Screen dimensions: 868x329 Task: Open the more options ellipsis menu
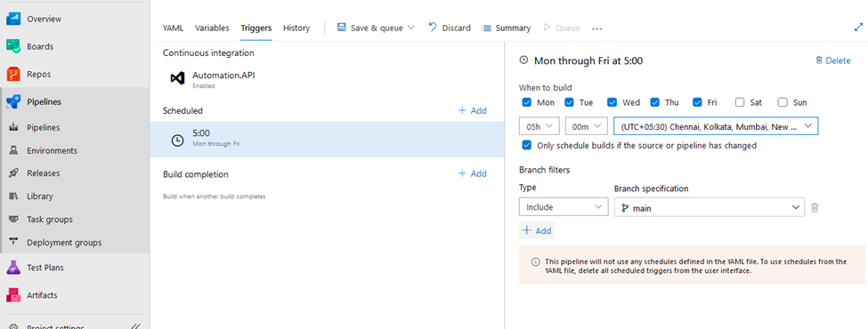(x=596, y=28)
